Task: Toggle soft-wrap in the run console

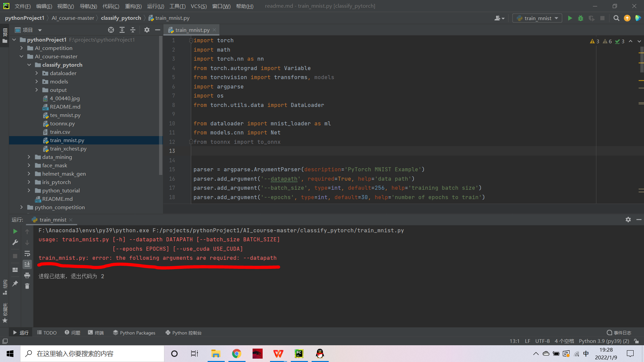Action: 28,253
